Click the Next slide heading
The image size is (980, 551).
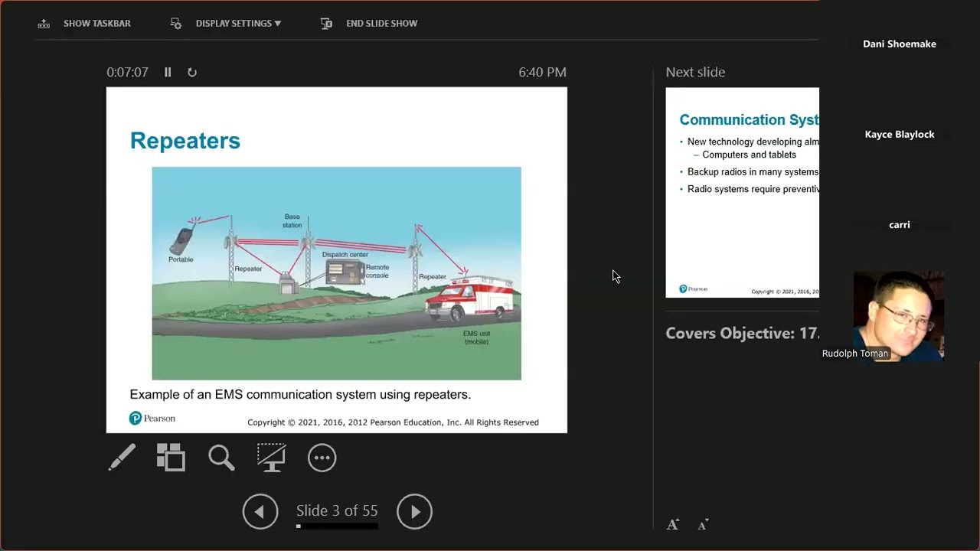(695, 72)
